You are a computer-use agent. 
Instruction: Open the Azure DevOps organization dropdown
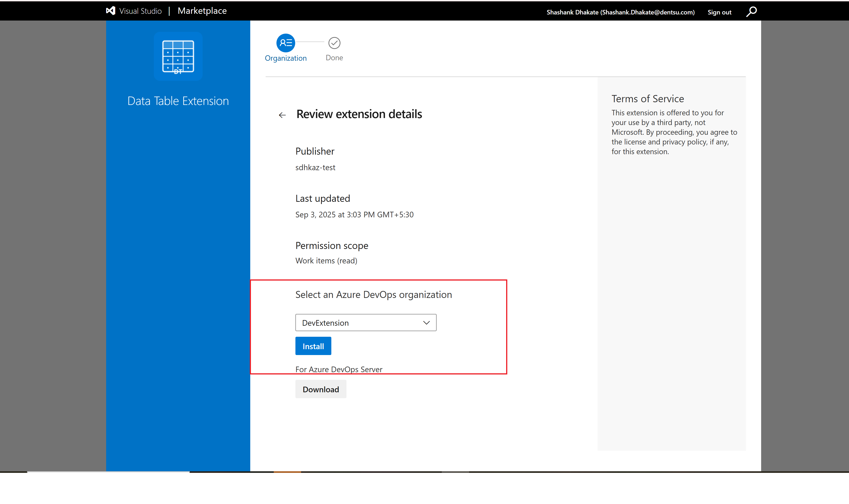[x=366, y=322]
